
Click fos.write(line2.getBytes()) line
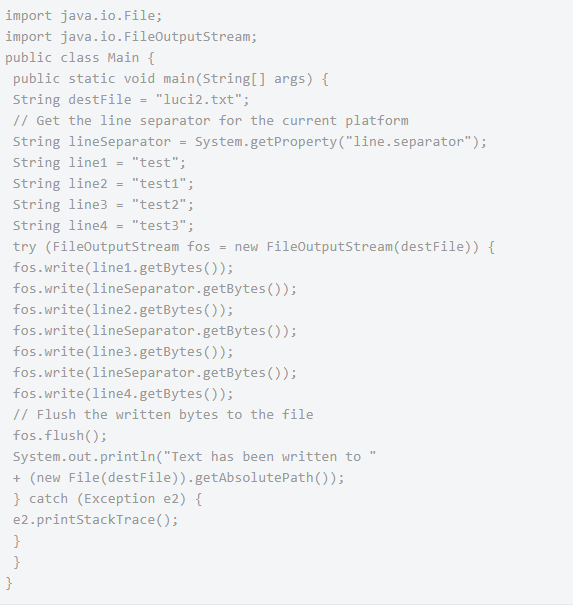coord(123,310)
